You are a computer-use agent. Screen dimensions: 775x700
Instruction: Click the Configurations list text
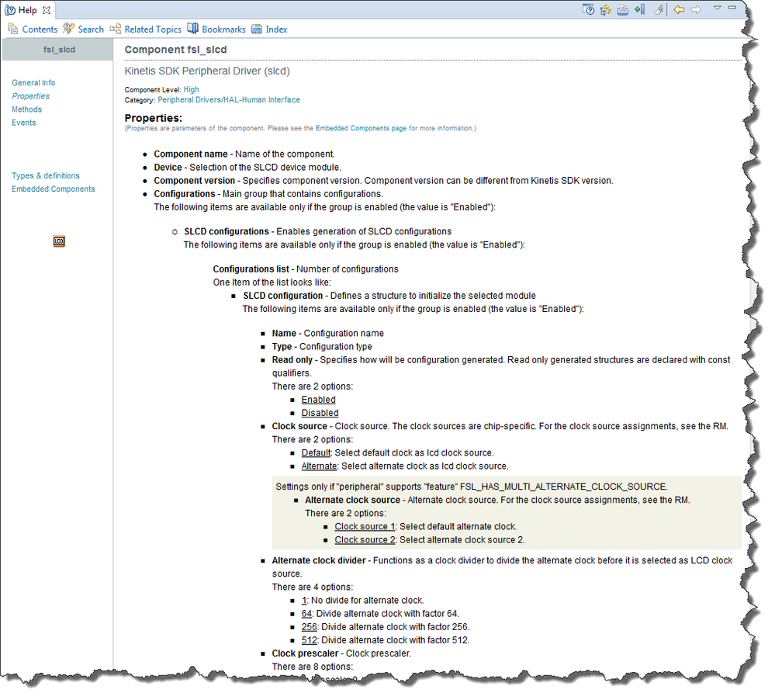click(251, 269)
